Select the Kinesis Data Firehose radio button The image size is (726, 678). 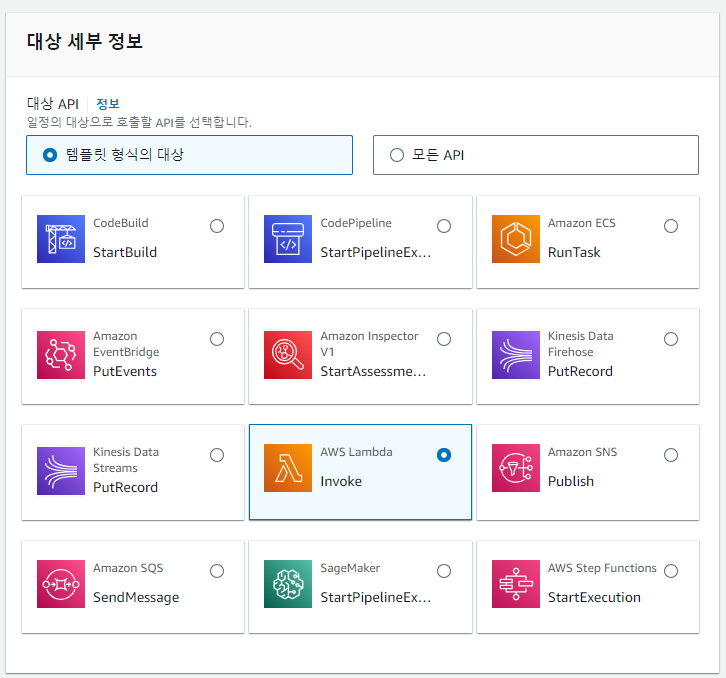coord(671,339)
